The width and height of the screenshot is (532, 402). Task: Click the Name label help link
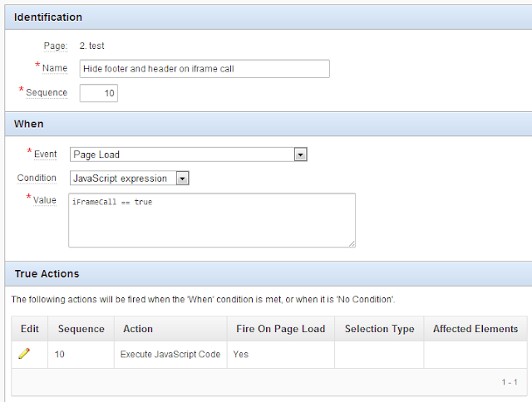[x=55, y=68]
